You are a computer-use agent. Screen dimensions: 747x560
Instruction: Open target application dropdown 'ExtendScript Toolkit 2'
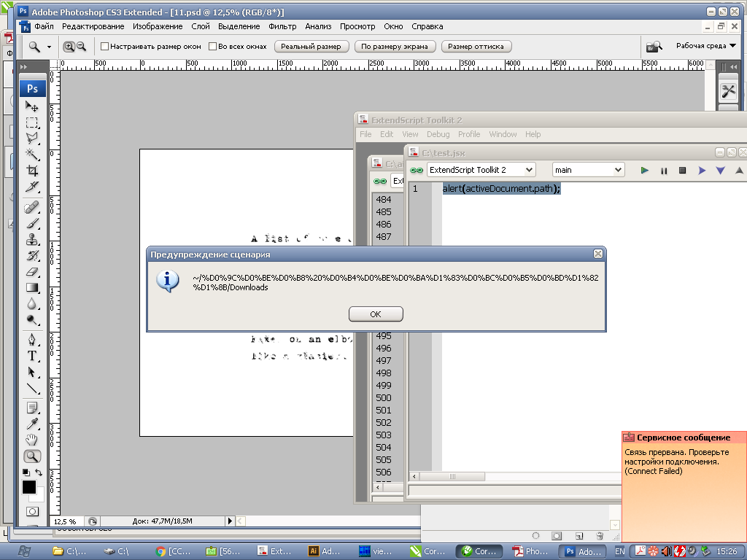pyautogui.click(x=481, y=170)
